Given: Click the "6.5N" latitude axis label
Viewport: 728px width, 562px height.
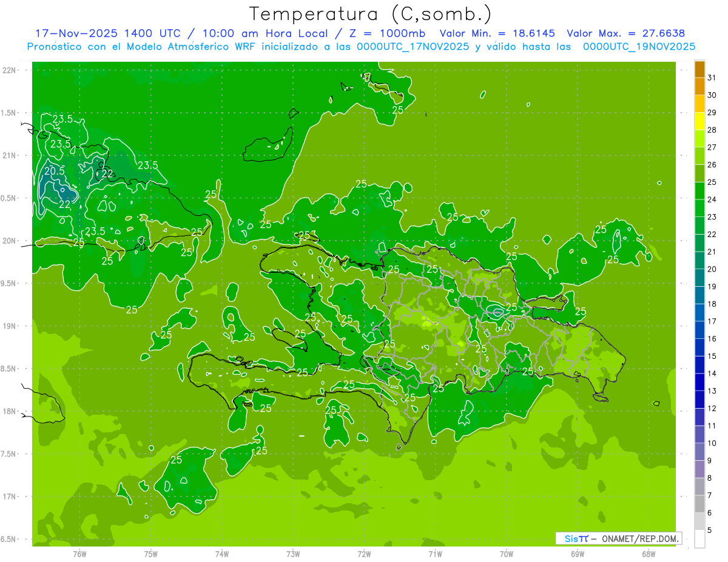Looking at the screenshot, I should [9, 540].
